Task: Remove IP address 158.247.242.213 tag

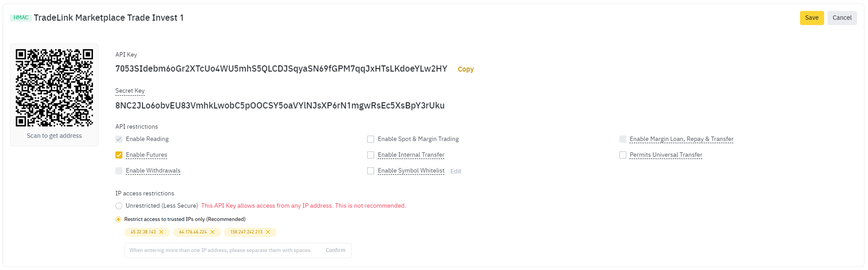Action: tap(268, 232)
